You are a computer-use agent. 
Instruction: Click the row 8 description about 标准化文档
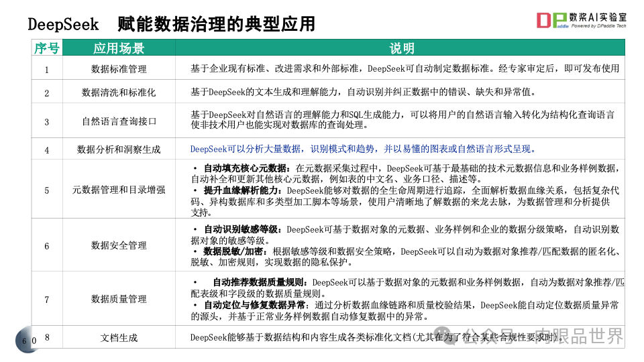click(x=376, y=337)
